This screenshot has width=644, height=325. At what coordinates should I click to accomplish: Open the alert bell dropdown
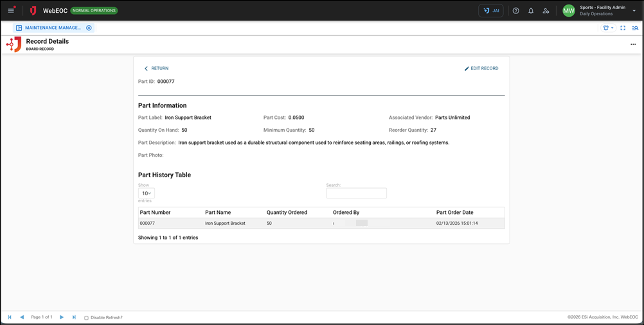(x=607, y=28)
